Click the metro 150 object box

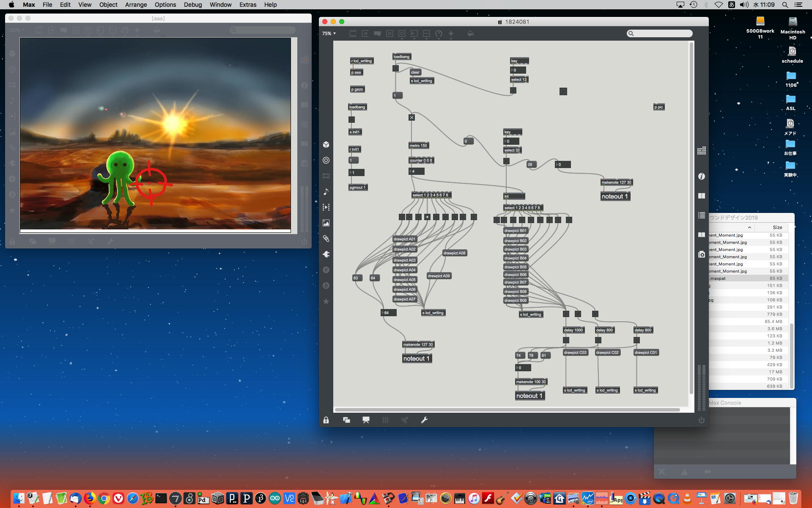tap(418, 146)
